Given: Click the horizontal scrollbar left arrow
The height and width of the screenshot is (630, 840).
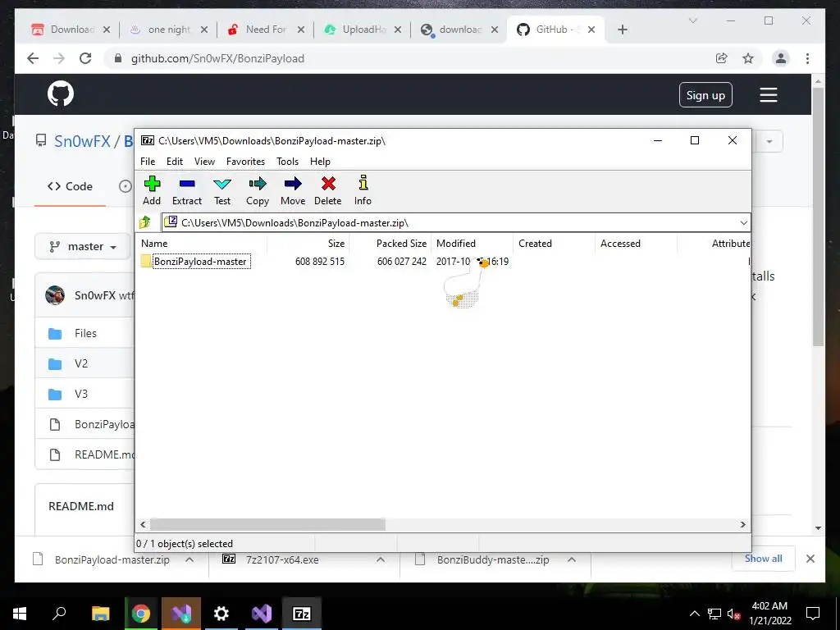Looking at the screenshot, I should pyautogui.click(x=143, y=524).
